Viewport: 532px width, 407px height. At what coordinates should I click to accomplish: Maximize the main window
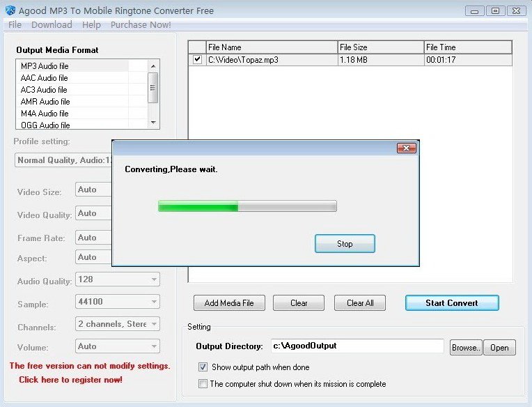495,11
